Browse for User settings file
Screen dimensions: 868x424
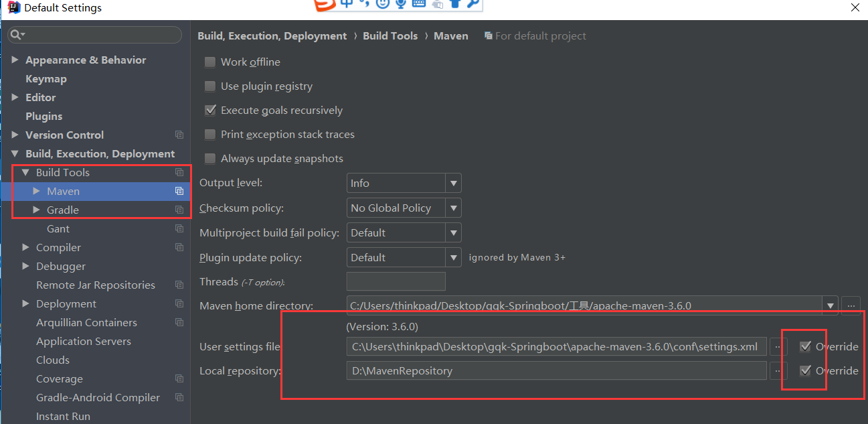[777, 347]
